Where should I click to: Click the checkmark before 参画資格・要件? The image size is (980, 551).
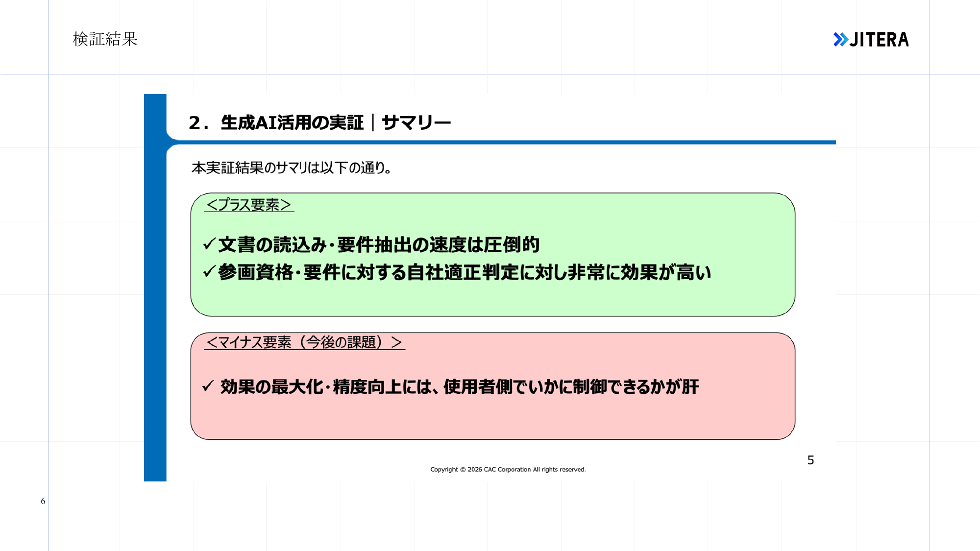209,271
